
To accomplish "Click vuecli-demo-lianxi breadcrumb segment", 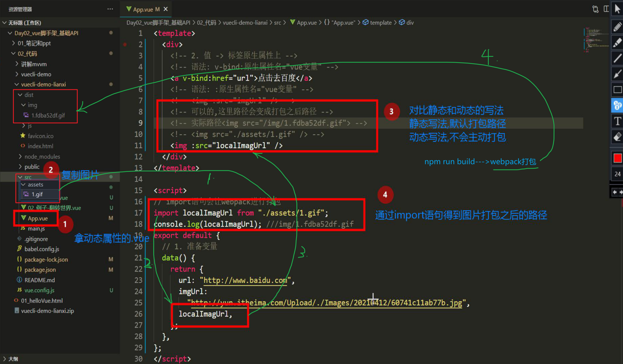I will 245,23.
